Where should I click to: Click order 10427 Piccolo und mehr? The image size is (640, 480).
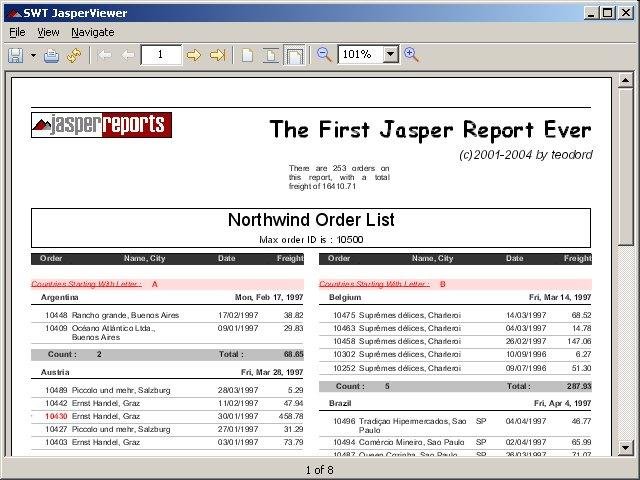point(167,429)
